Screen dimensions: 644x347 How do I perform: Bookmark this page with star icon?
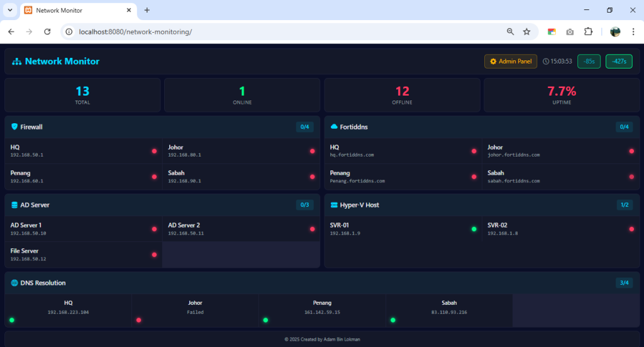(x=526, y=31)
